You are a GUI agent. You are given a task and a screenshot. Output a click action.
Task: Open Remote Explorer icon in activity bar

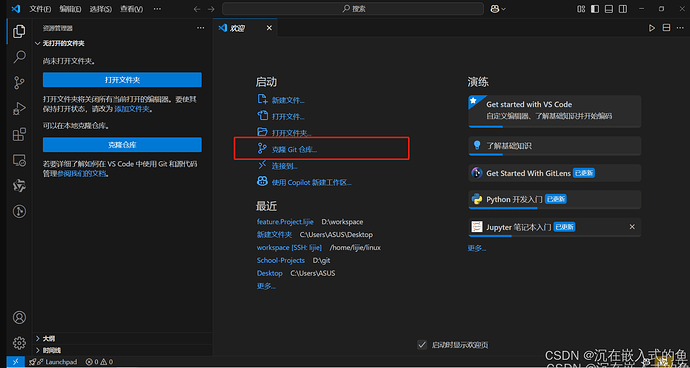(19, 160)
